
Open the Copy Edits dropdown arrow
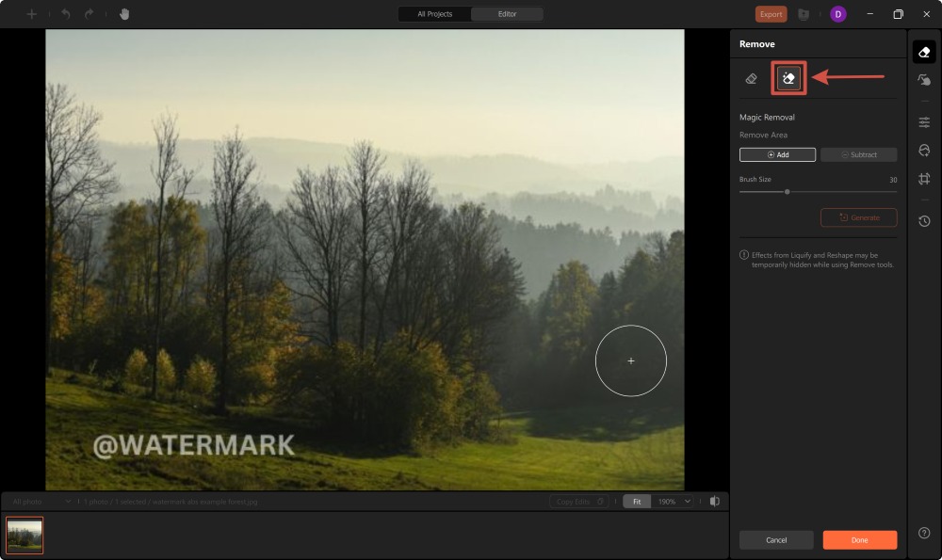[x=600, y=501]
